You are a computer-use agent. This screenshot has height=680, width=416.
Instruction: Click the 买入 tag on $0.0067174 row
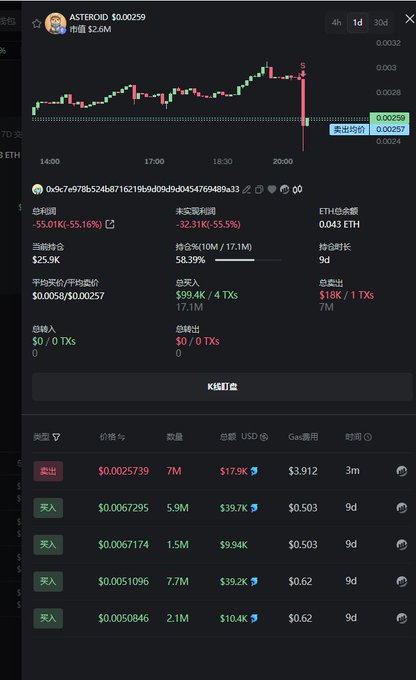tap(48, 545)
